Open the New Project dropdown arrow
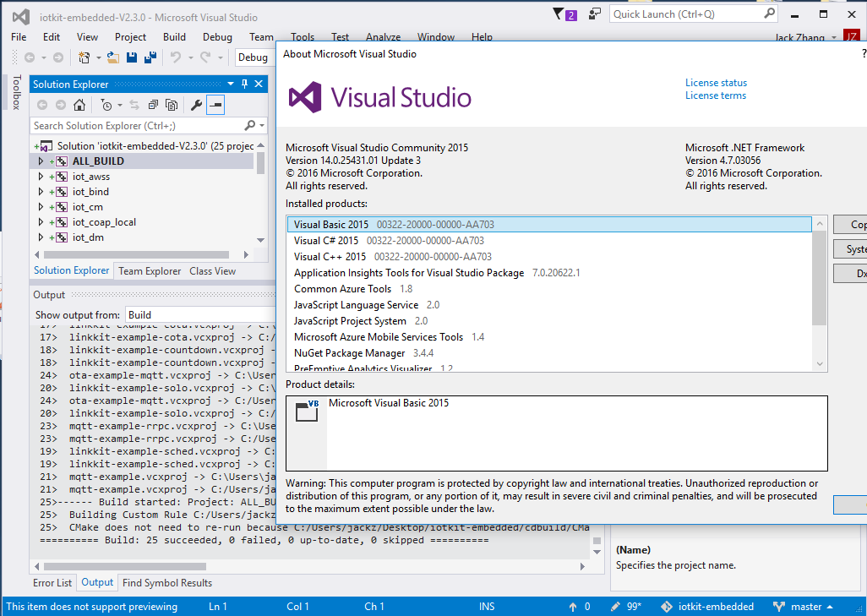Image resolution: width=867 pixels, height=616 pixels. [x=99, y=57]
